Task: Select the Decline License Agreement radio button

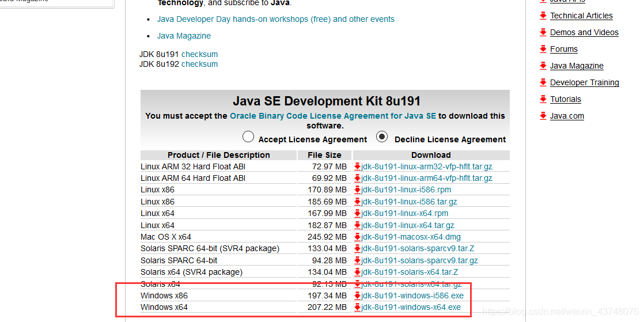Action: [x=382, y=137]
